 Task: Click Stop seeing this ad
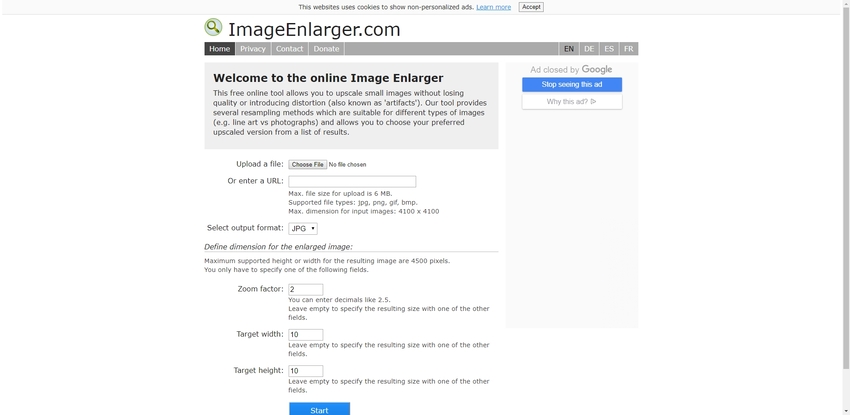[x=572, y=85]
